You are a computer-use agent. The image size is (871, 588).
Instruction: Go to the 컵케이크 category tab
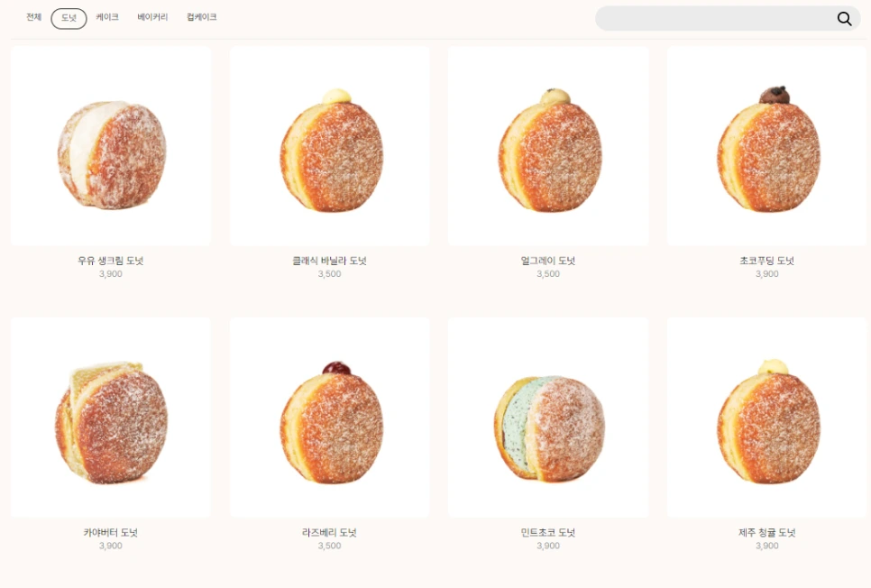[x=202, y=17]
